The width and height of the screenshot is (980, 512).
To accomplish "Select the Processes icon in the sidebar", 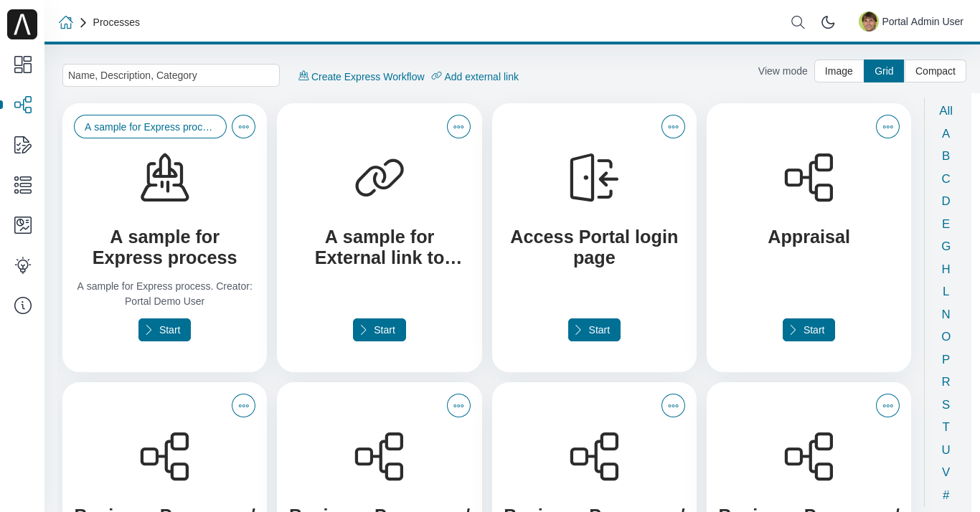I will pyautogui.click(x=22, y=105).
